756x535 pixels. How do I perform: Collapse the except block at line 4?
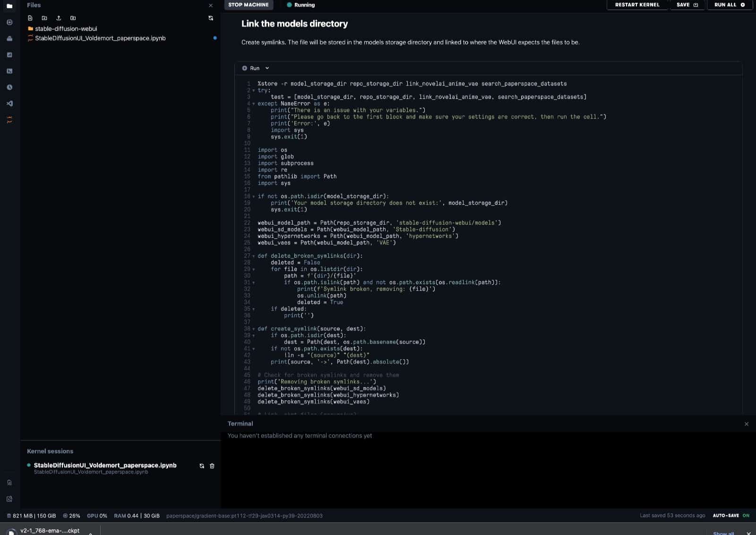253,104
